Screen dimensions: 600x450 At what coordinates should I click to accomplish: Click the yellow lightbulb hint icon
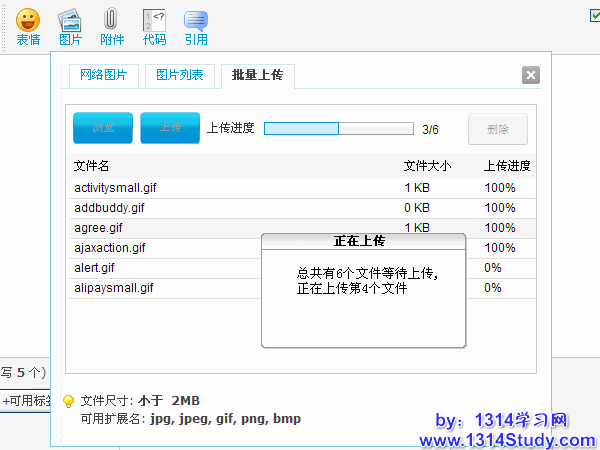[x=69, y=401]
